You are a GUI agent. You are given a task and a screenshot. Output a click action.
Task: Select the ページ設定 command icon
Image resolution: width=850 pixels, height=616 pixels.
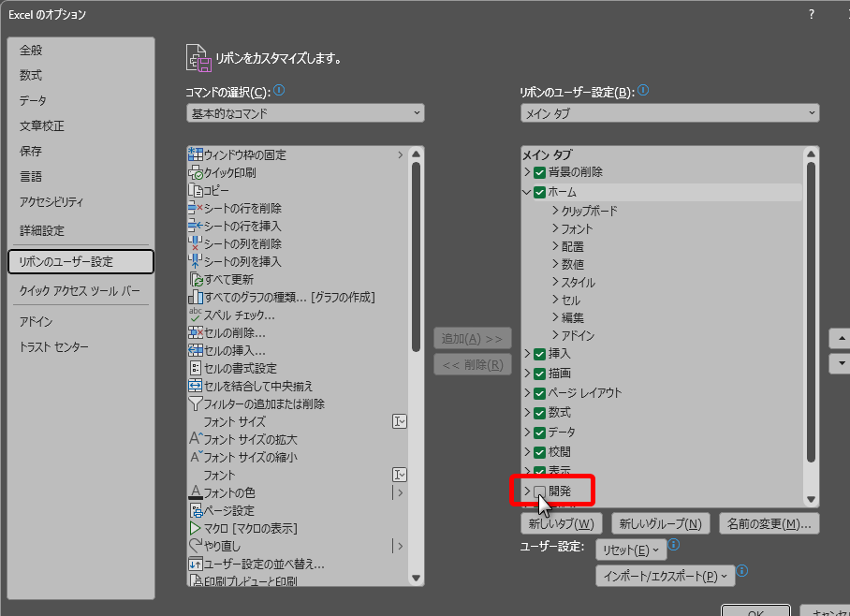click(x=196, y=511)
